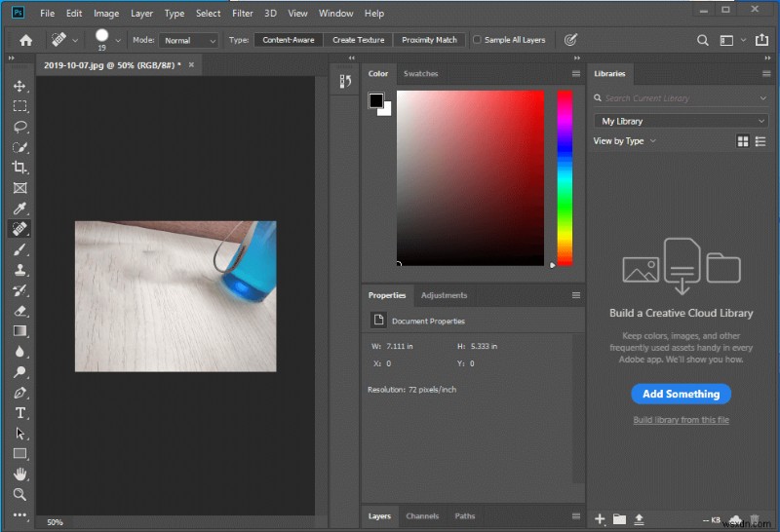The image size is (780, 532).
Task: Click the Add Something button
Action: (x=681, y=395)
